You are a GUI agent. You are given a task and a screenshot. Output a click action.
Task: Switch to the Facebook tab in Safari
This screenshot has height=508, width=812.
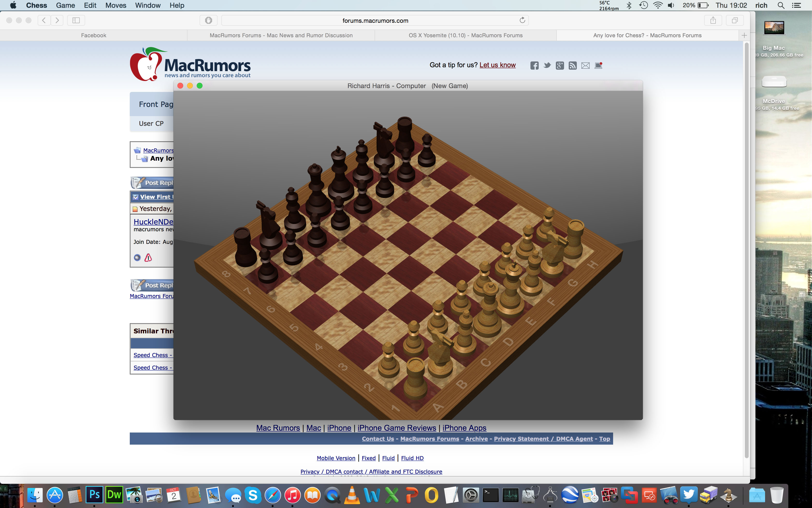(94, 35)
